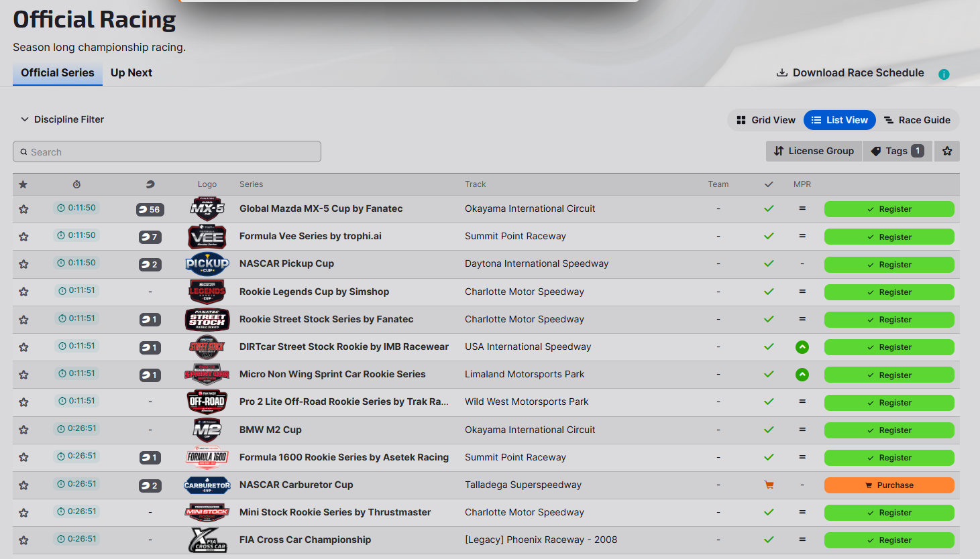The image size is (980, 559).
Task: Download the race schedule
Action: pos(851,73)
